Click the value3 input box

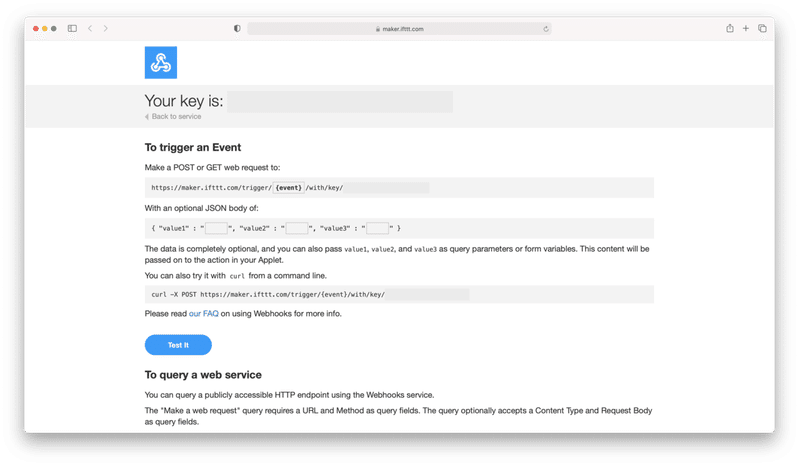tap(378, 228)
